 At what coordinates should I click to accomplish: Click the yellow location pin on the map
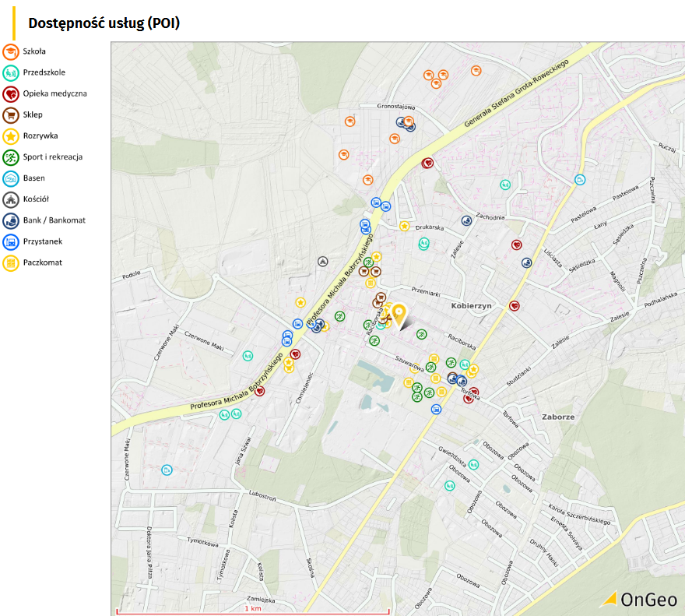pos(399,314)
